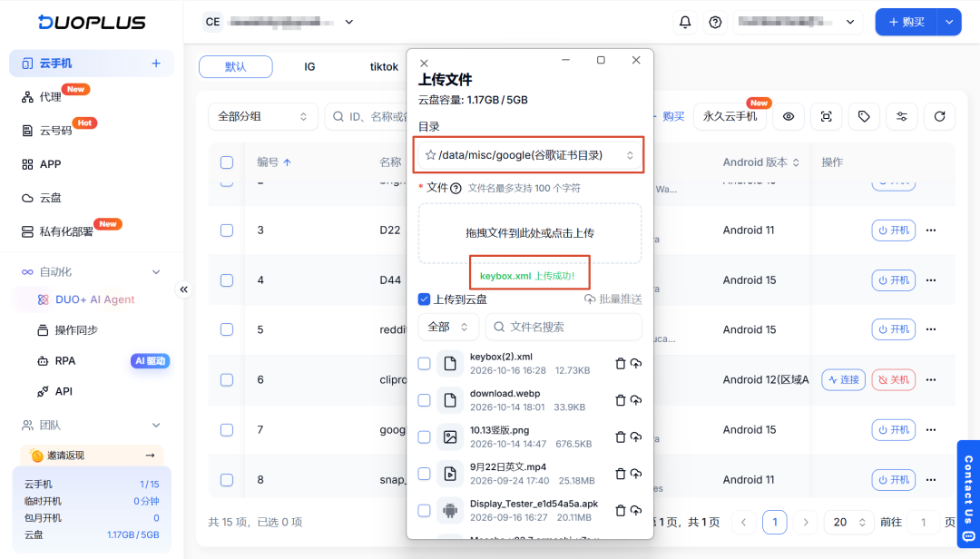The image size is (980, 559).
Task: Toggle the eye visibility icon in toolbar
Action: click(789, 116)
